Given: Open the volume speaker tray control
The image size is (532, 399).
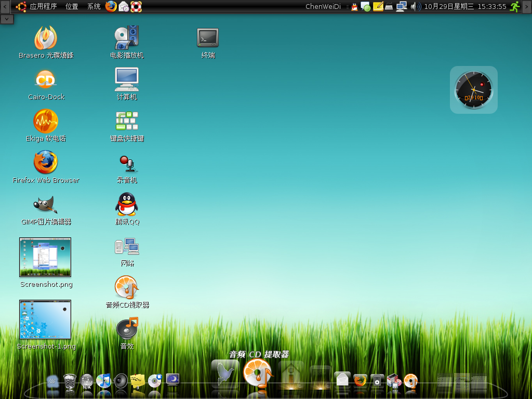Looking at the screenshot, I should 416,6.
